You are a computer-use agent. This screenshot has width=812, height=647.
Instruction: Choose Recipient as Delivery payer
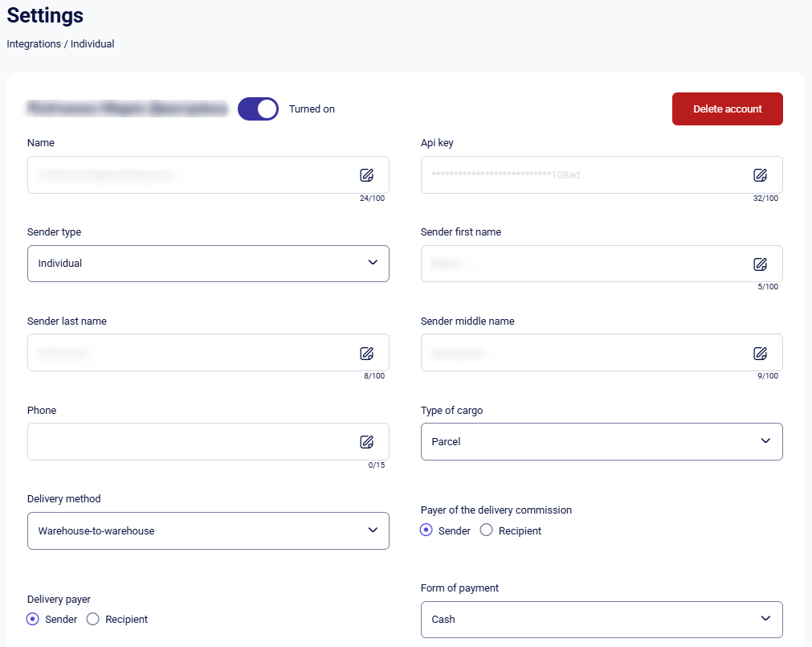pos(93,619)
